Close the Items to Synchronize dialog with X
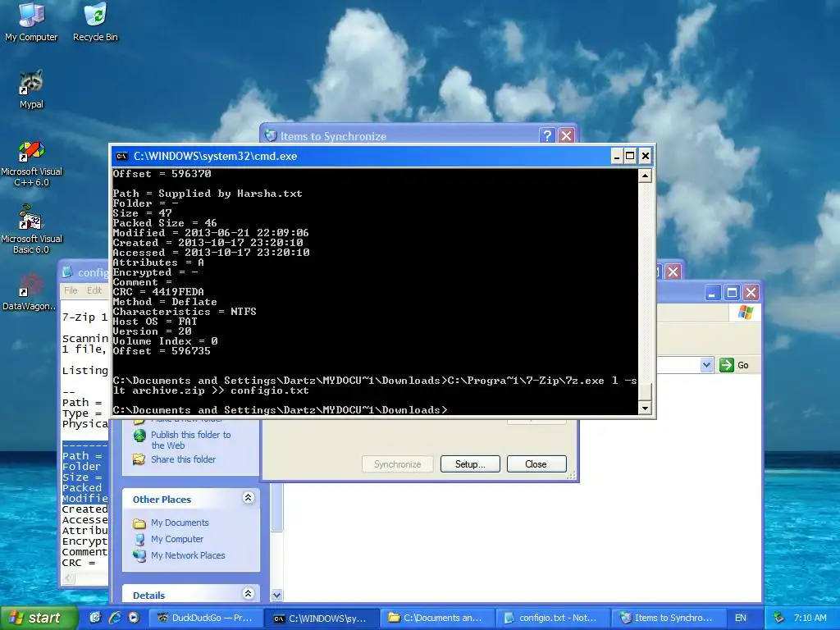Screen dimensions: 840x630 [566, 135]
